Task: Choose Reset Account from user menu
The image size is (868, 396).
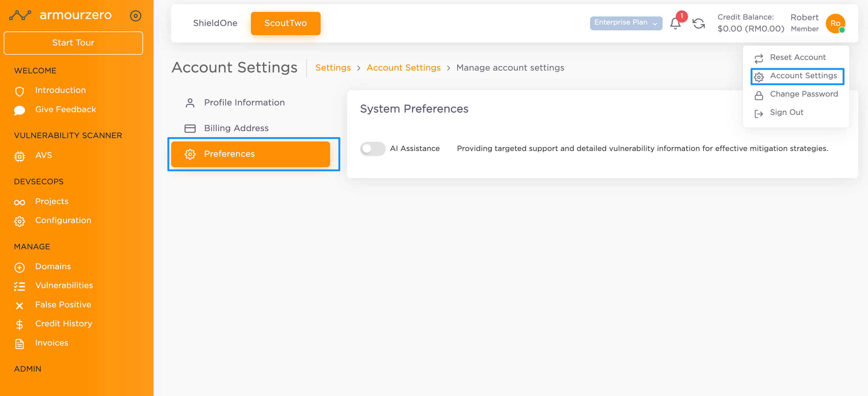Action: (796, 57)
